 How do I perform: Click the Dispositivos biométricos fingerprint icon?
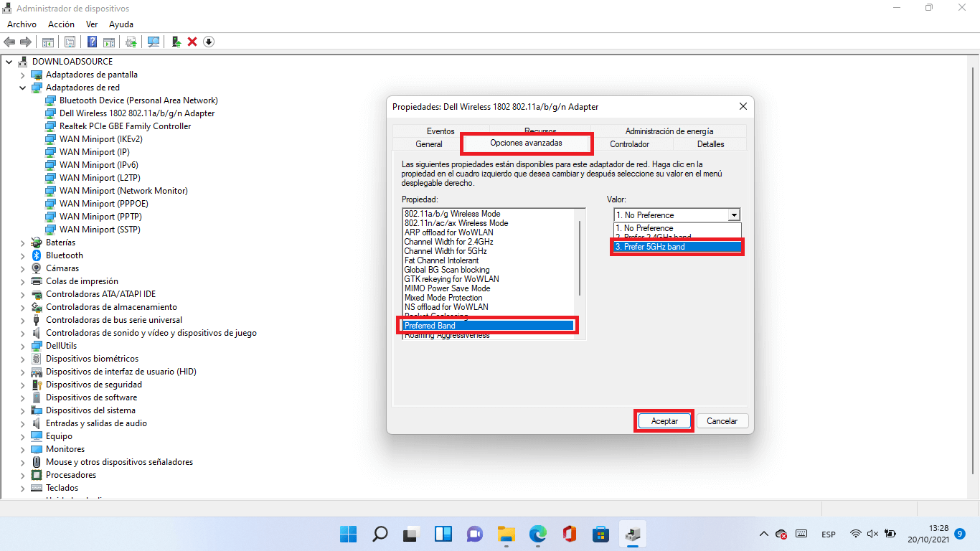point(37,359)
